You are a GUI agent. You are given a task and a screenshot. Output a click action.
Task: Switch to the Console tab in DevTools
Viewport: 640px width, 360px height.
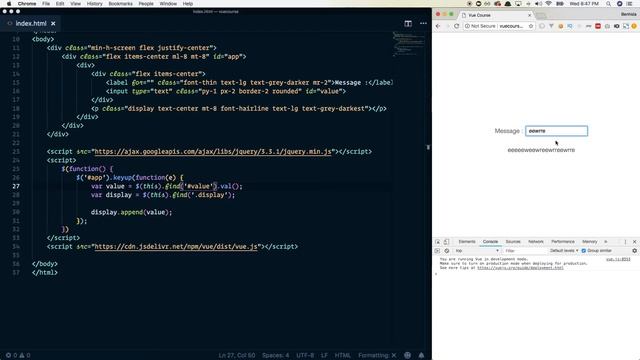490,242
